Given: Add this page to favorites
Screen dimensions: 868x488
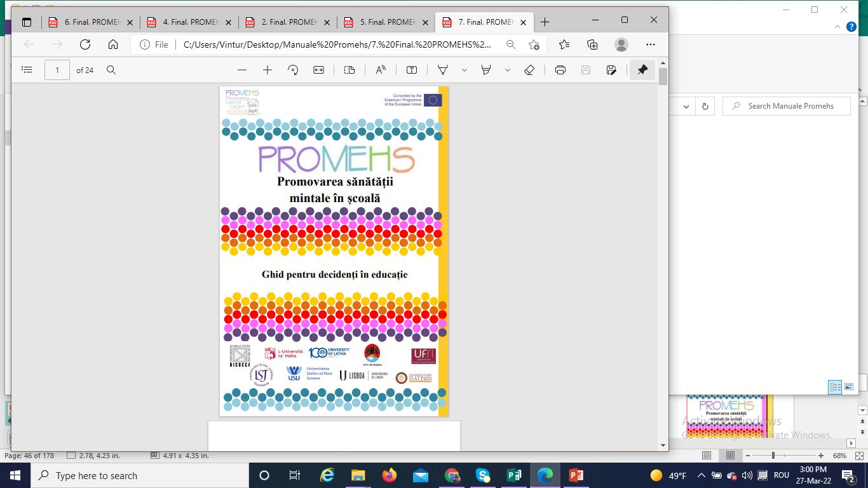Looking at the screenshot, I should click(x=534, y=44).
